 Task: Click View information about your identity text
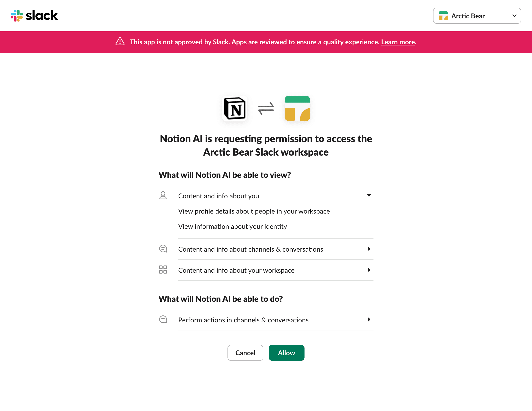(232, 226)
